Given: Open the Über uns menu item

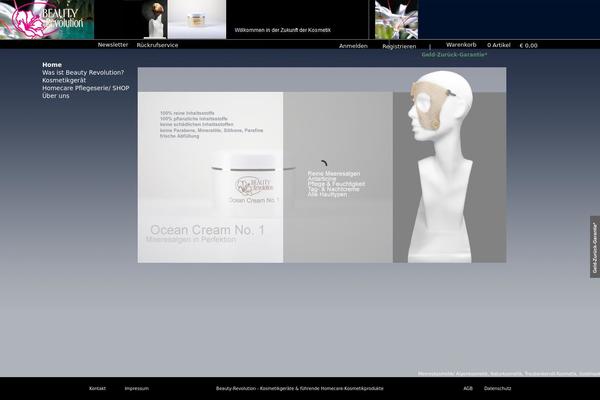Looking at the screenshot, I should coord(55,96).
